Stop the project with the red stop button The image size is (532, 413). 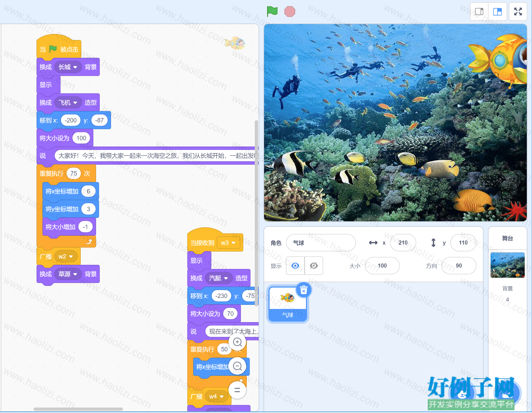click(290, 12)
